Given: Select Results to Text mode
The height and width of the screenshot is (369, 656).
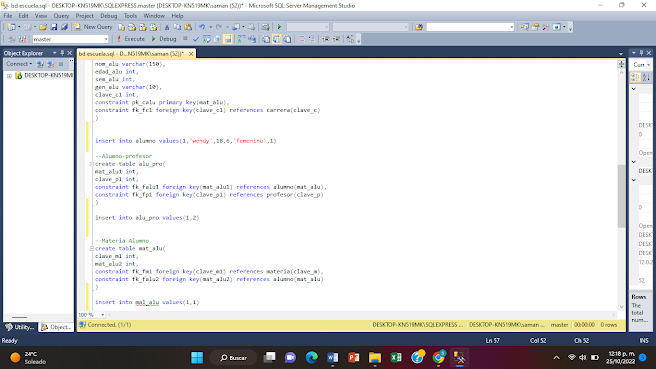Looking at the screenshot, I should [266, 39].
